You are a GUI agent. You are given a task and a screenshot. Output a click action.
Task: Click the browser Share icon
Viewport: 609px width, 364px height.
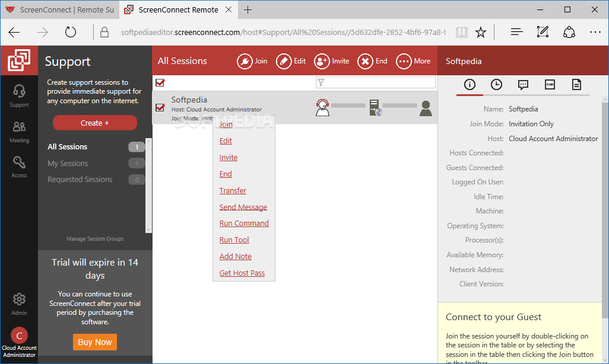[569, 32]
